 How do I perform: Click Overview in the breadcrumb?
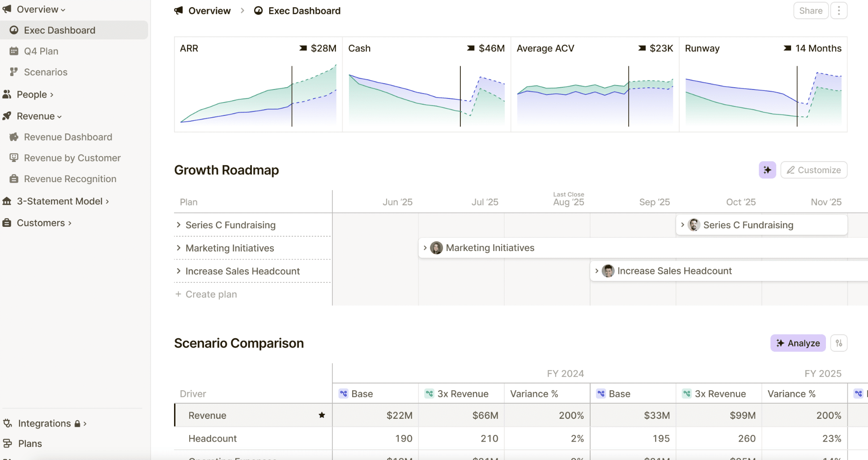coord(209,11)
